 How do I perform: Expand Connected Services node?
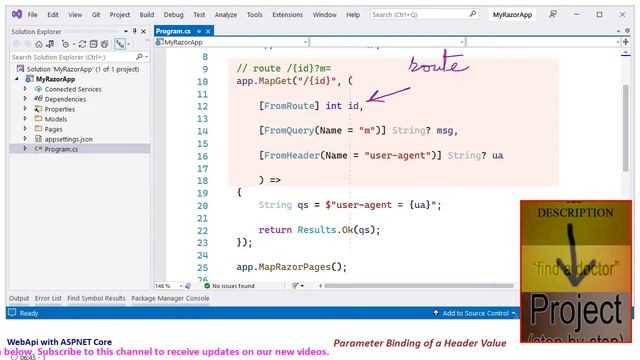coord(25,89)
